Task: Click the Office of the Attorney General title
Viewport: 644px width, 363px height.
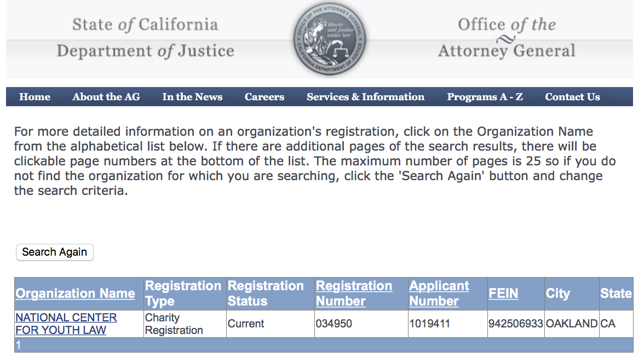Action: pyautogui.click(x=507, y=38)
